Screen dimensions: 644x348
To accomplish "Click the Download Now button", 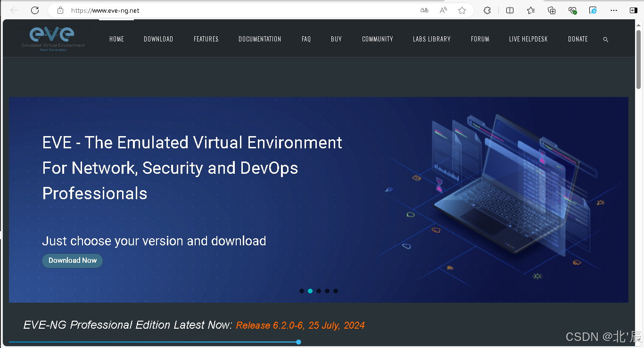I will click(x=73, y=260).
